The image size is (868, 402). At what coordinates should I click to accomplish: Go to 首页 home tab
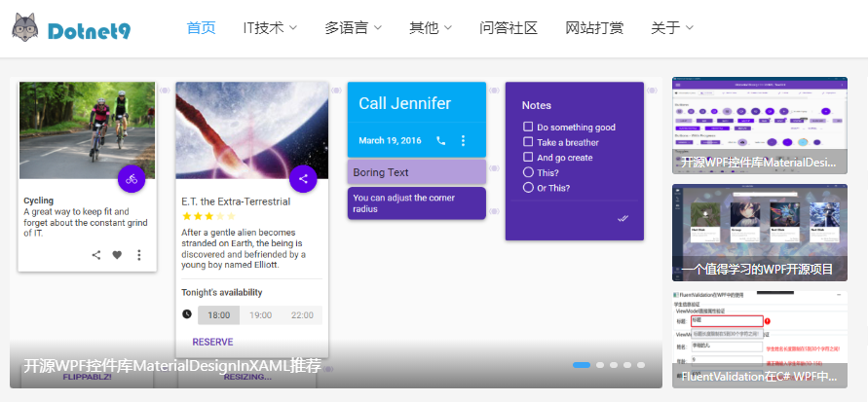tap(201, 27)
